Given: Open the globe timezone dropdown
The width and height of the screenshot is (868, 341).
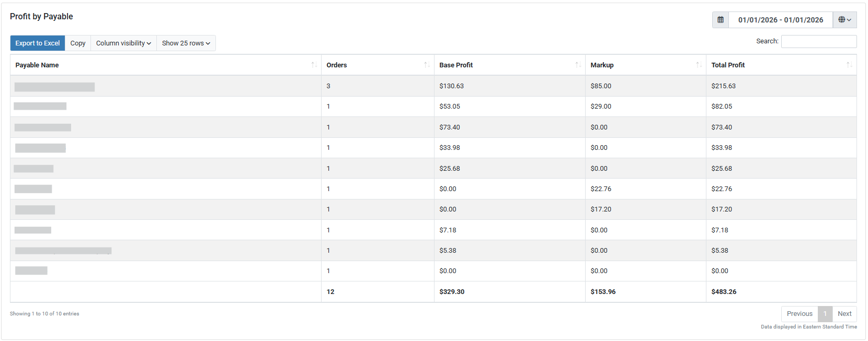Looking at the screenshot, I should (844, 20).
